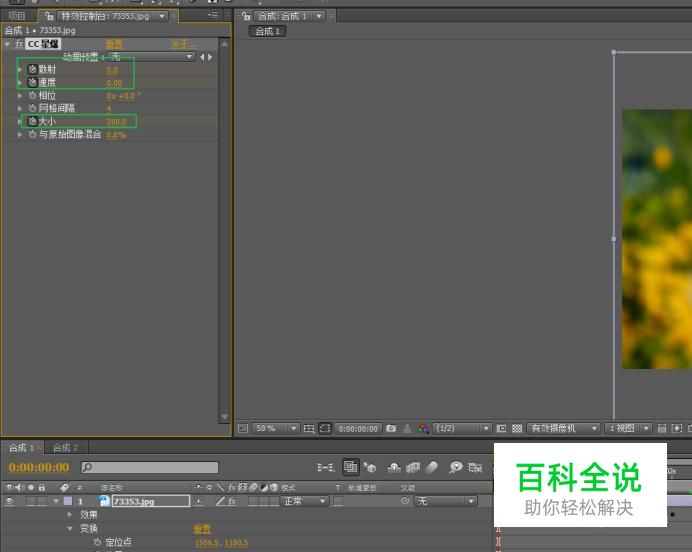Click the 散射 value 0.0
The width and height of the screenshot is (692, 552).
112,70
